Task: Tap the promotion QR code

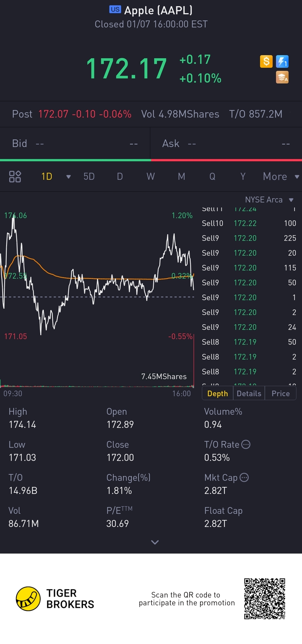Action: click(x=264, y=599)
